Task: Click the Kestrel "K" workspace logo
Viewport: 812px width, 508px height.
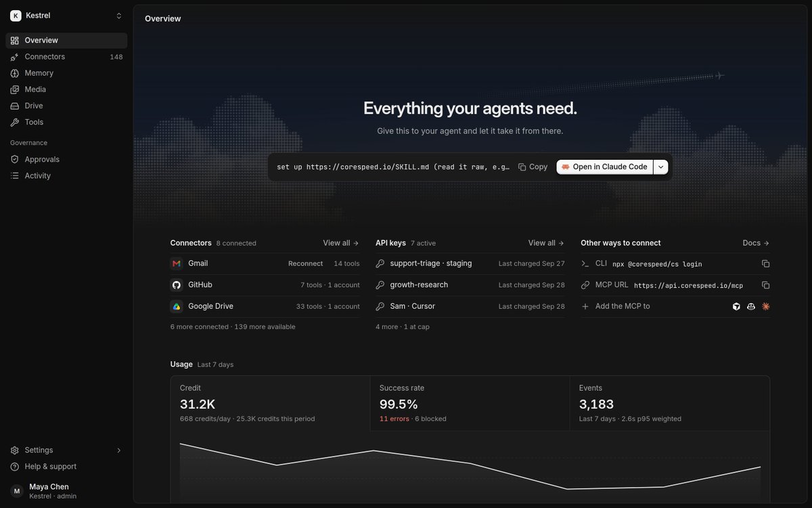Action: tap(16, 16)
